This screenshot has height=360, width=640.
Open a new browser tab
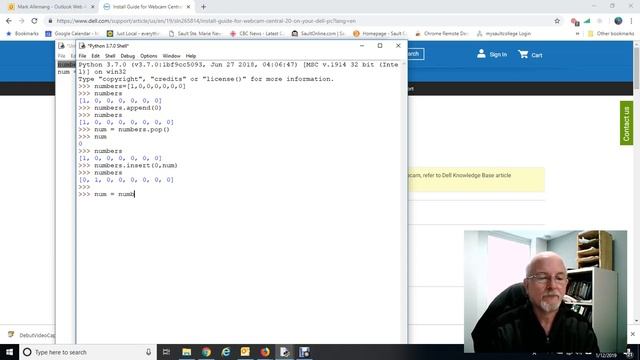point(203,7)
